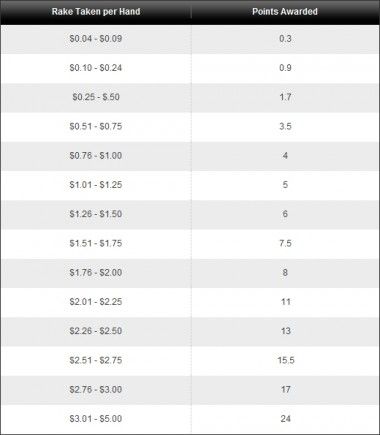Click the $2.26 - $2.50 rake range
The height and width of the screenshot is (435, 380).
tap(96, 331)
